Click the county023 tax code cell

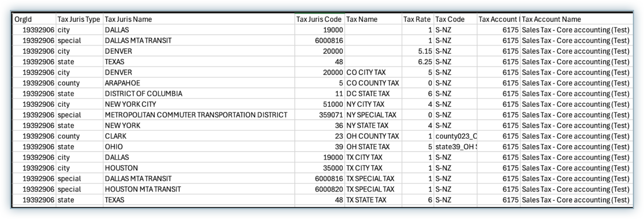(455, 136)
